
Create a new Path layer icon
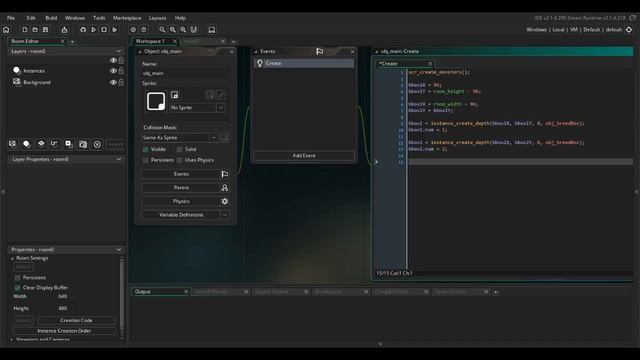coord(55,144)
